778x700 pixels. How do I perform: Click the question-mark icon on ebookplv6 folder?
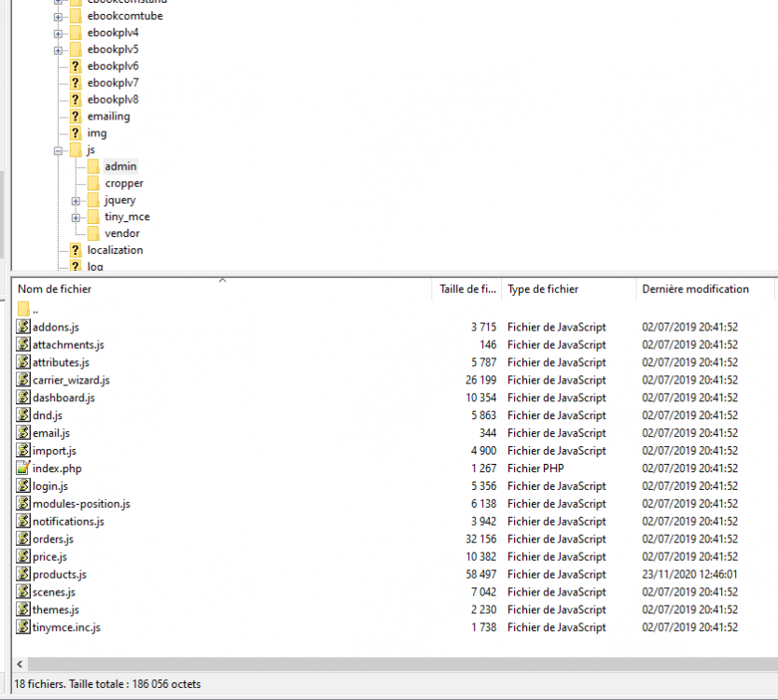76,65
